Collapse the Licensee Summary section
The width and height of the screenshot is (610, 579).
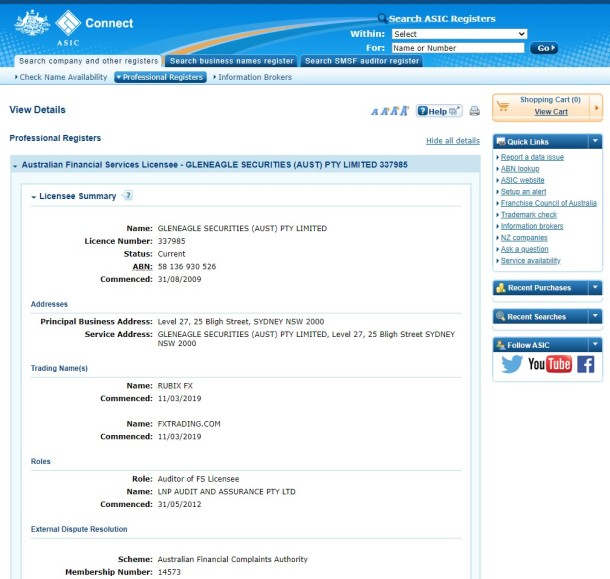tap(34, 197)
